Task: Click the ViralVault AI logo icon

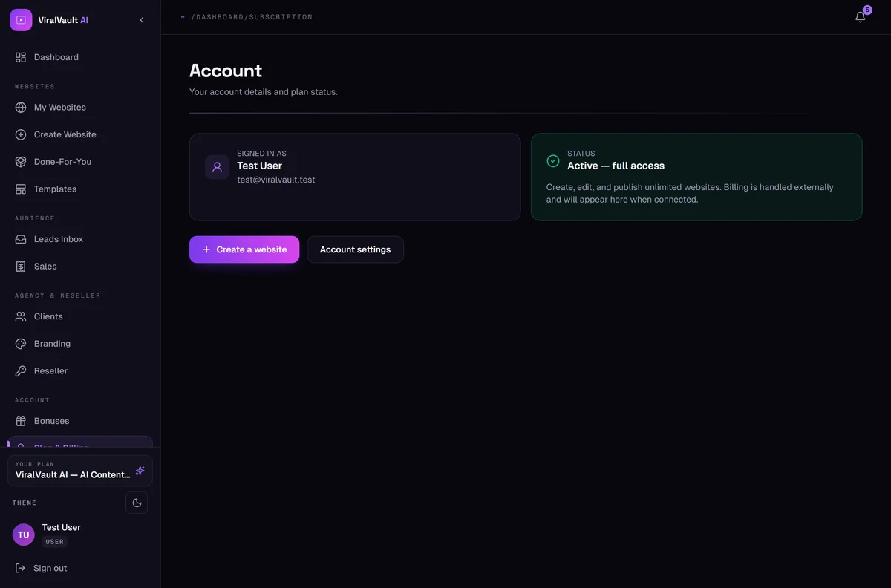Action: (x=21, y=20)
